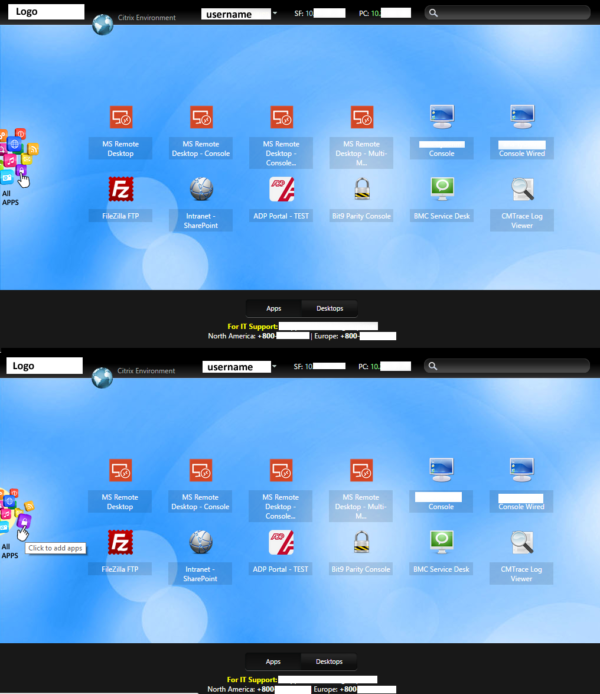The height and width of the screenshot is (694, 600).
Task: Launch ADP Portal - TEST in bottom screenshot
Action: [281, 542]
